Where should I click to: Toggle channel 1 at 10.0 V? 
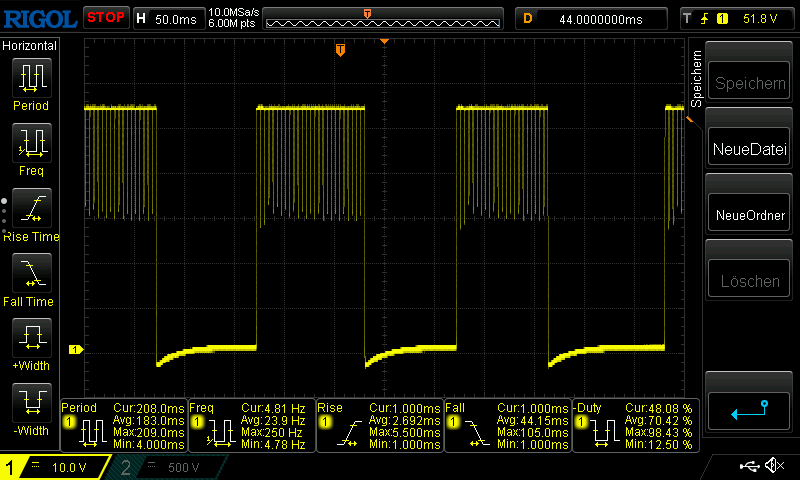tap(55, 467)
